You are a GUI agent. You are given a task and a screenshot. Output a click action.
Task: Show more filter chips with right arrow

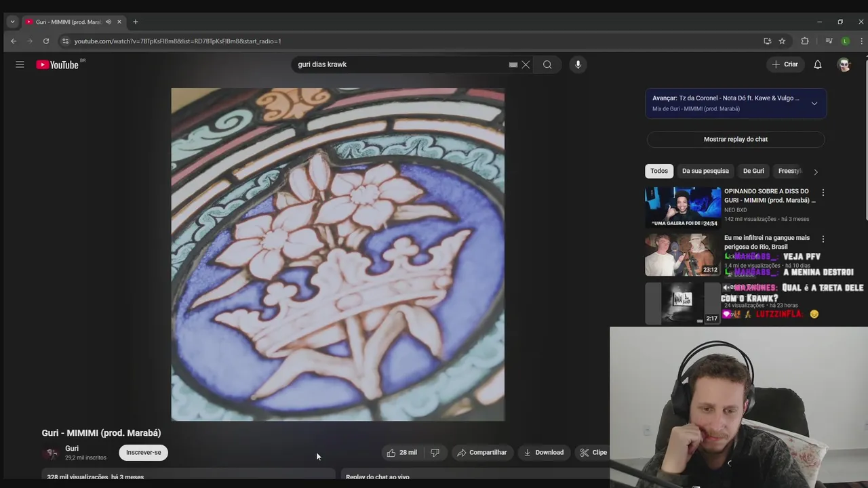[816, 171]
